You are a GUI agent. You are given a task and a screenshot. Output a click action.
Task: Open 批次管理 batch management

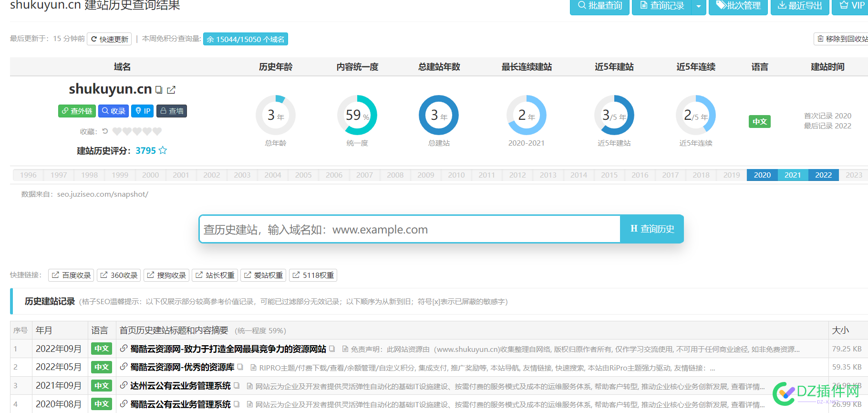(738, 6)
